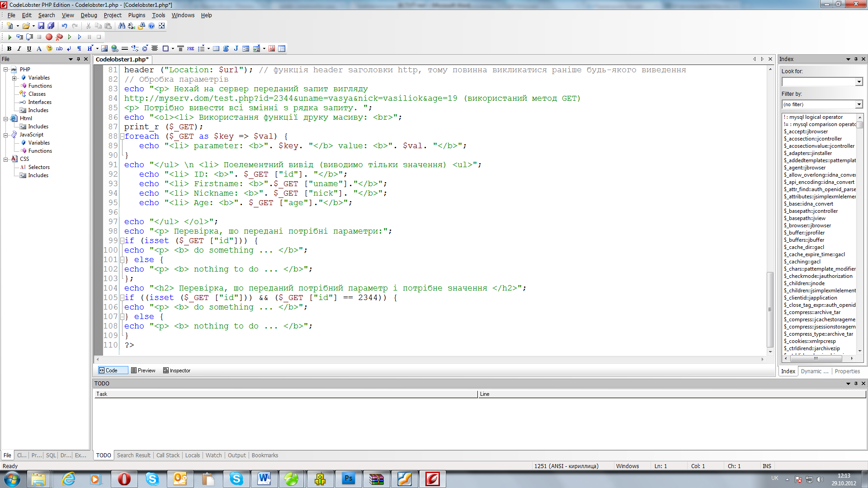This screenshot has height=488, width=868.
Task: Toggle Italic formatting
Action: (19, 48)
